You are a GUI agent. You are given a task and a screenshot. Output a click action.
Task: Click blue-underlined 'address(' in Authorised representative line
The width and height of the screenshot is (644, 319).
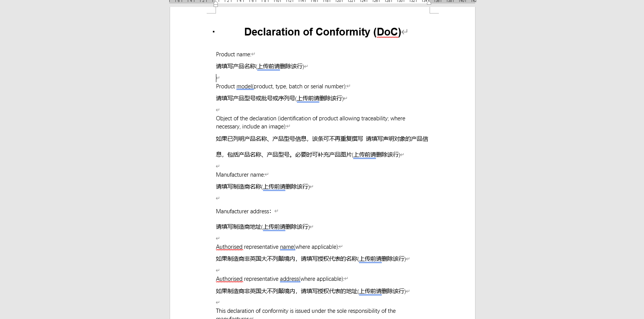point(290,279)
